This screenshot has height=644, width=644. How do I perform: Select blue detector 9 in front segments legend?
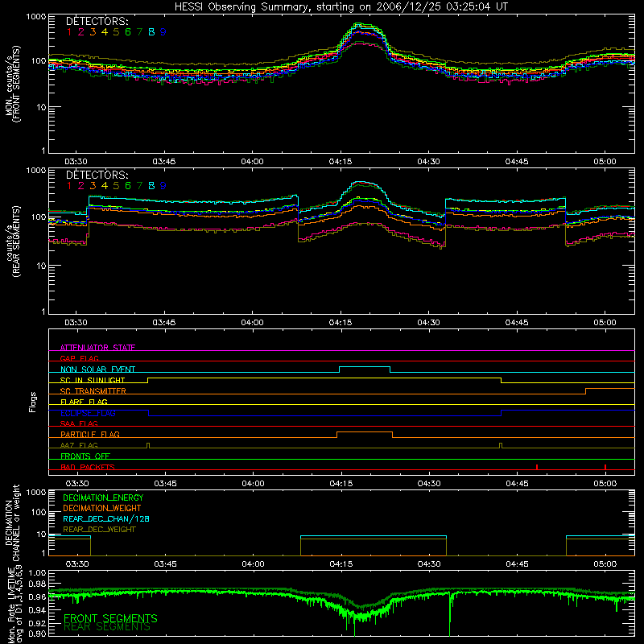[163, 32]
